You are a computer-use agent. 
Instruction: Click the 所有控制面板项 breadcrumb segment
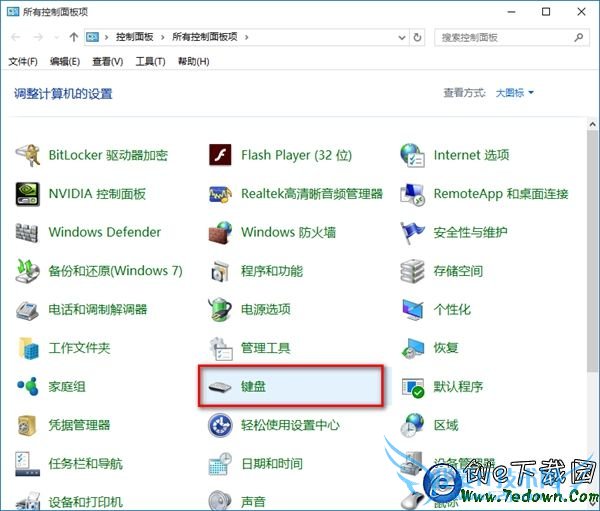pyautogui.click(x=205, y=37)
